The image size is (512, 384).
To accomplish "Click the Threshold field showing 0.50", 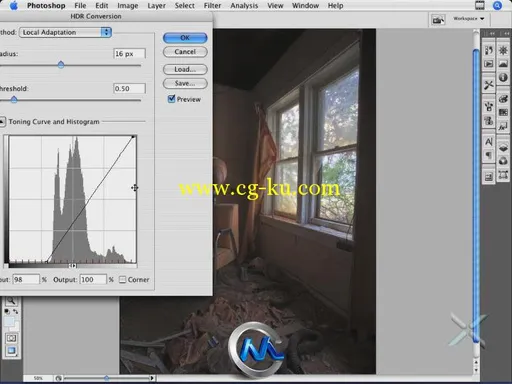I will 130,89.
